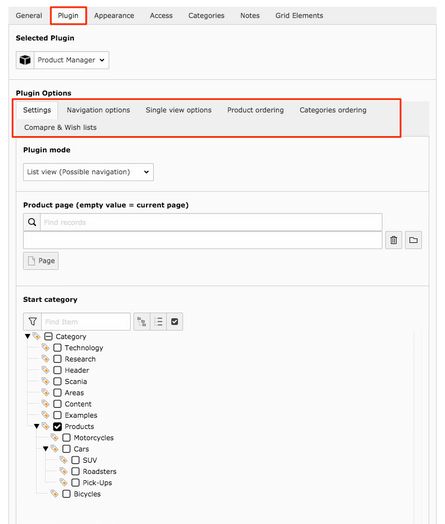
Task: Click the expand all tree icon
Action: 142,321
